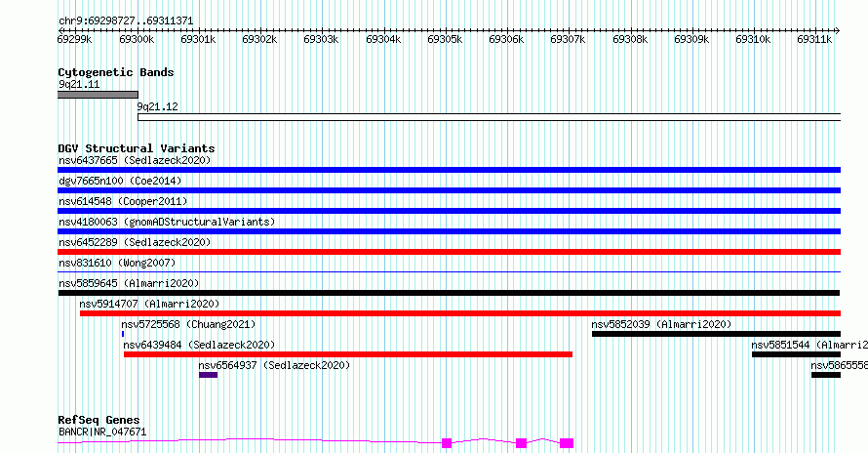Image resolution: width=868 pixels, height=453 pixels.
Task: Select the black nsv5852039 variant bar
Action: point(716,334)
